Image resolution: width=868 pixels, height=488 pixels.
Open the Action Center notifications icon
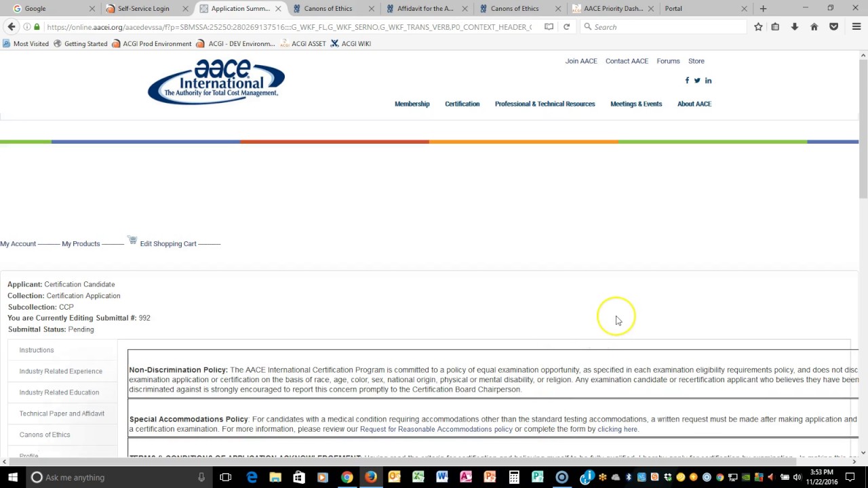pos(850,477)
